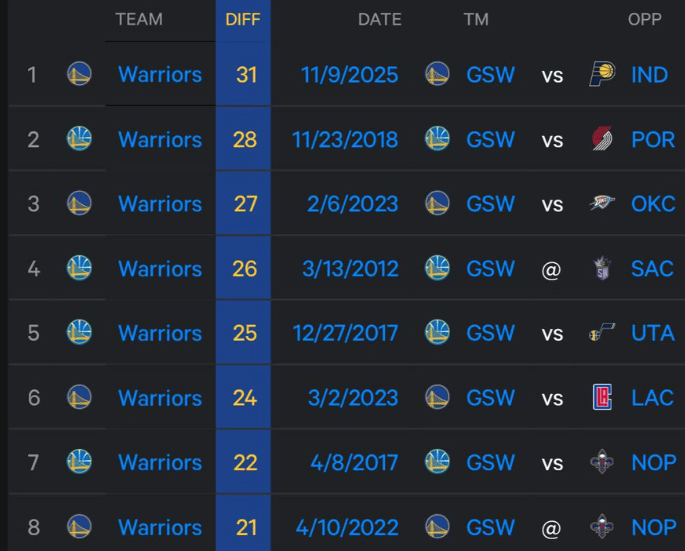The height and width of the screenshot is (551, 685).
Task: Click the Indiana Pacers logo
Action: tap(602, 74)
